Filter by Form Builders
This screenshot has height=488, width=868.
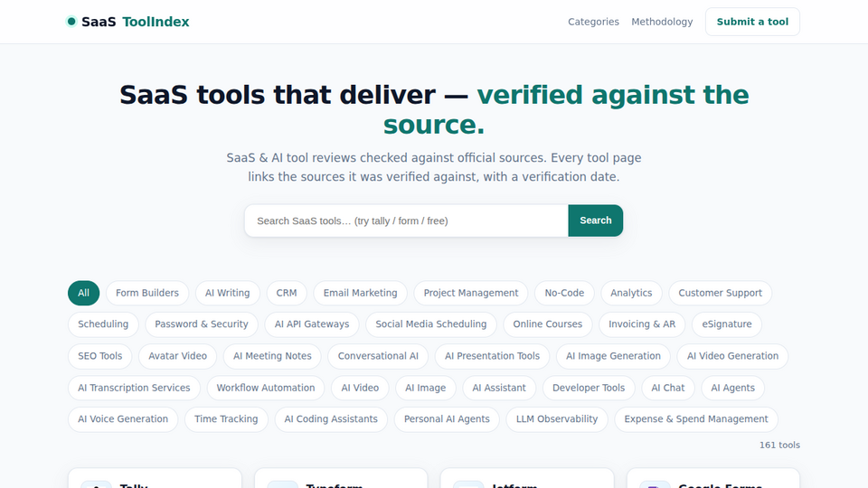click(x=147, y=293)
